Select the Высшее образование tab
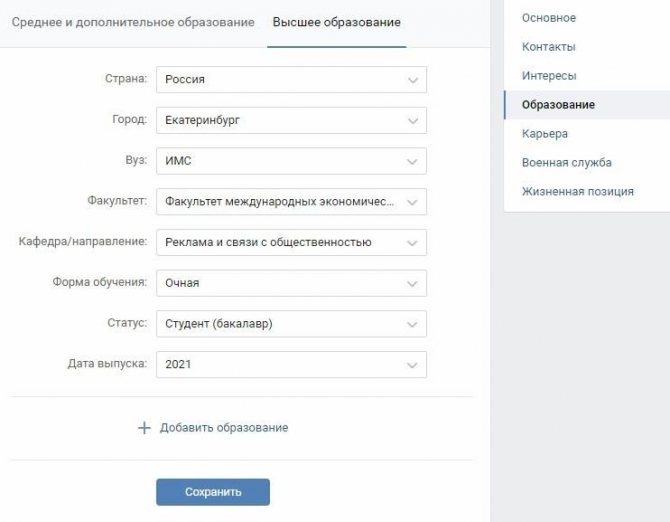Screen dimensions: 670x522 tap(337, 22)
